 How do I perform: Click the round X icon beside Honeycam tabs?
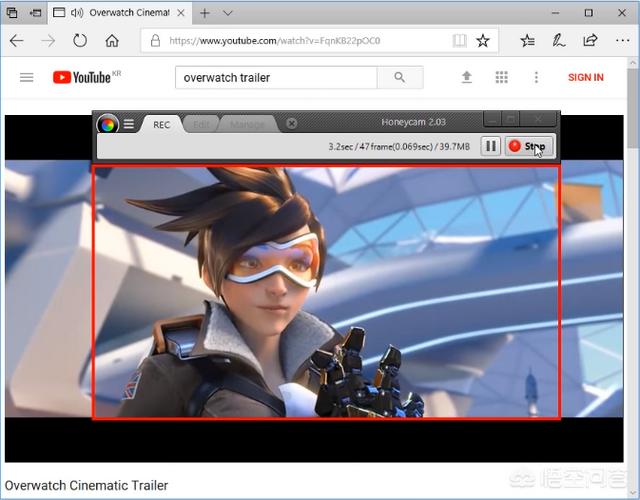pyautogui.click(x=291, y=124)
